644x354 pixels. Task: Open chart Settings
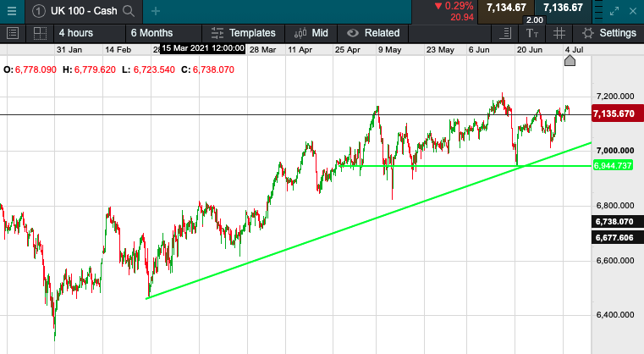tap(609, 33)
